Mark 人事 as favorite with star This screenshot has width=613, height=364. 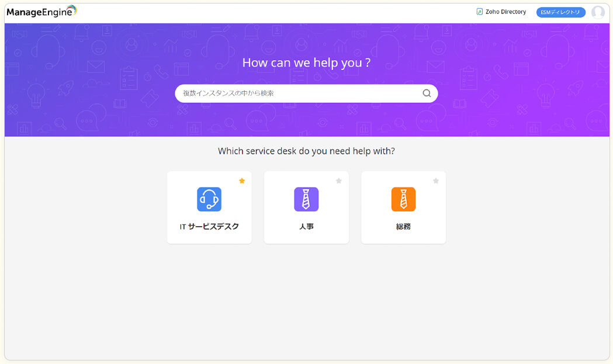tap(339, 181)
